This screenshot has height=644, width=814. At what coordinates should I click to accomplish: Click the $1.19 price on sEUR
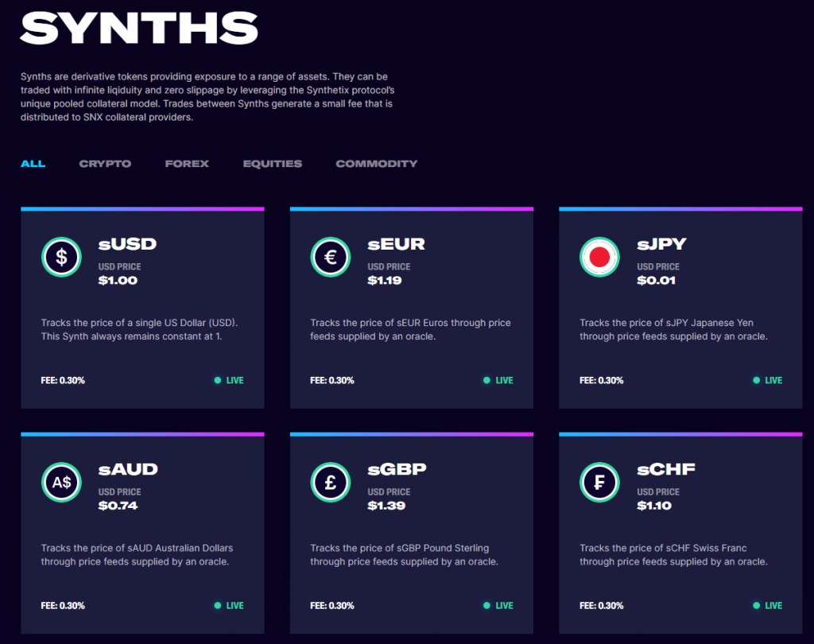[385, 281]
